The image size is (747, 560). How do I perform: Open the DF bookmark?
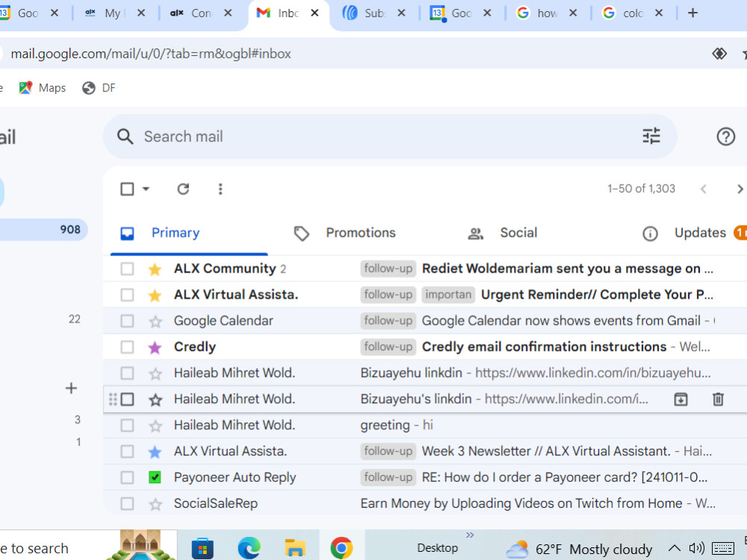99,87
